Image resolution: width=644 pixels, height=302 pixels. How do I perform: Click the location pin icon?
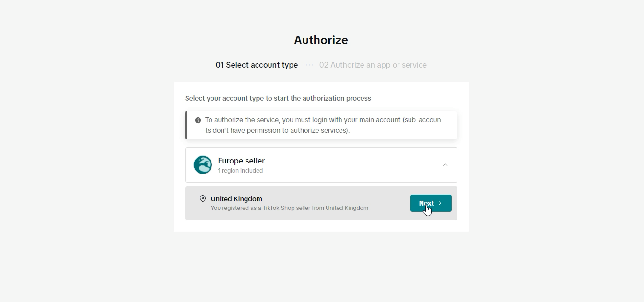203,198
